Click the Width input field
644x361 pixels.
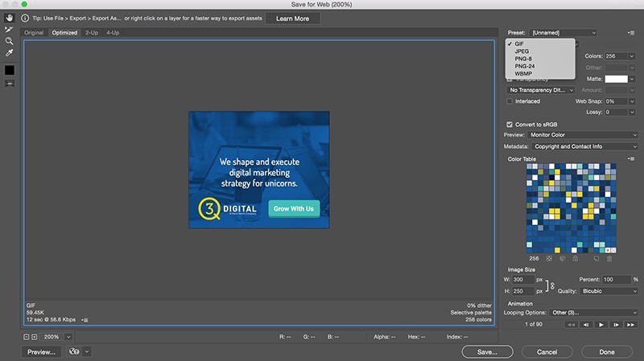click(523, 279)
